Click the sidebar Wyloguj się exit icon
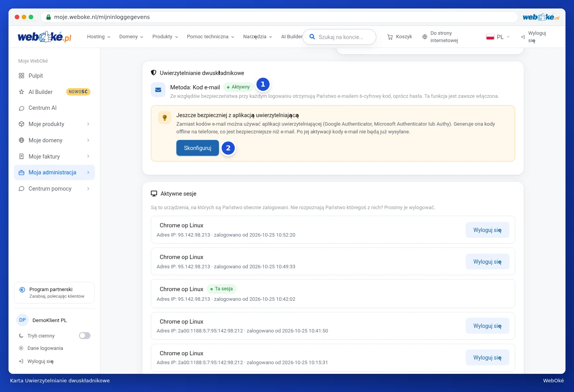Screen dimensions: 574x392 pos(21,361)
